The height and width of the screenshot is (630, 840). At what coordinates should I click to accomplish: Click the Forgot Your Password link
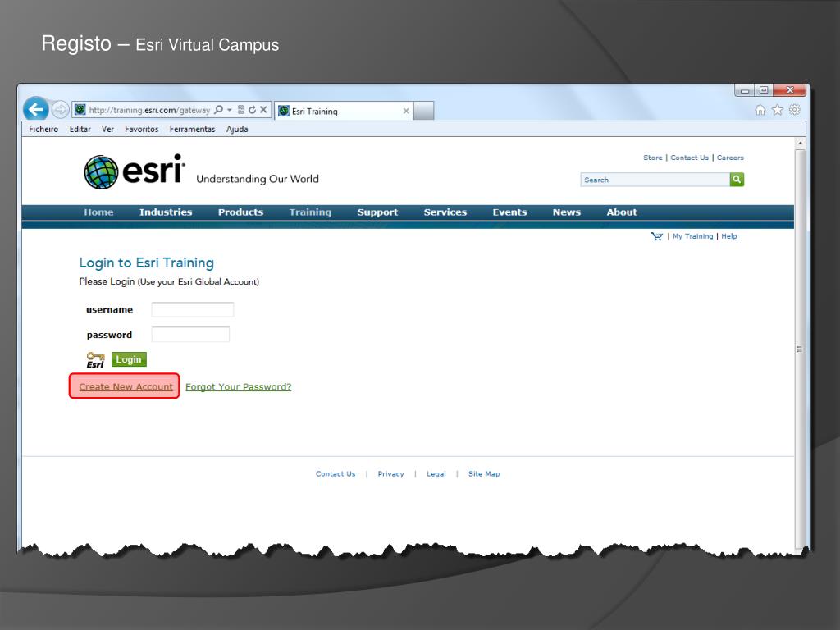239,387
